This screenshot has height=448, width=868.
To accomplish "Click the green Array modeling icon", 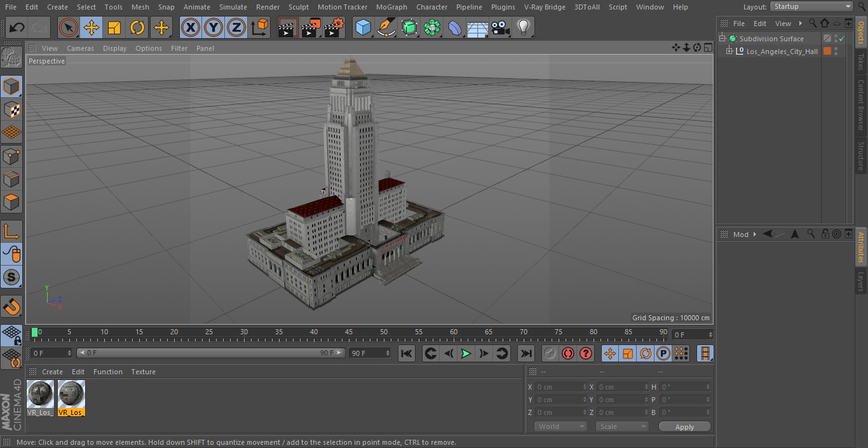I will tap(432, 27).
